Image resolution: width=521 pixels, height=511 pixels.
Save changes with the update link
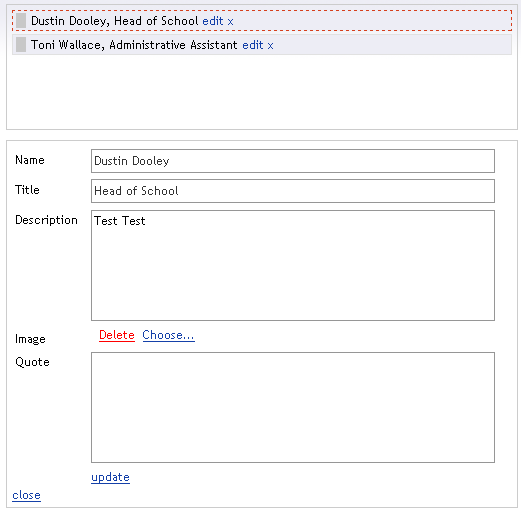[110, 477]
